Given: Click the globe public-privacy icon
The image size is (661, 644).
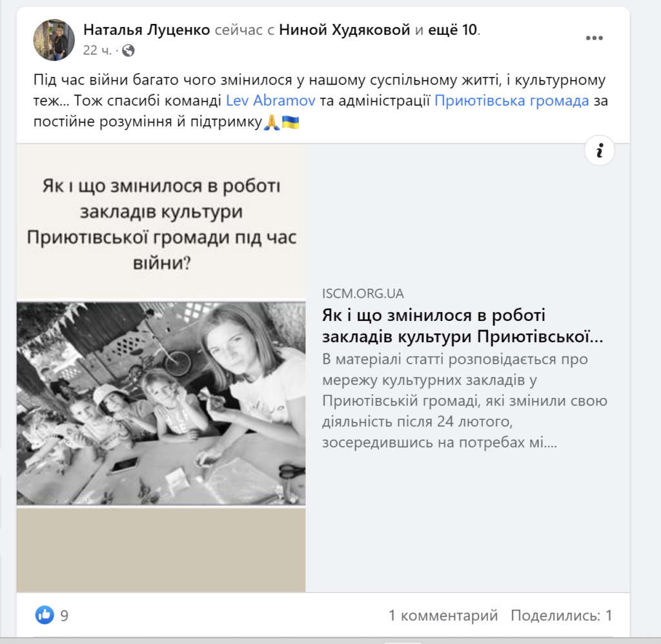Looking at the screenshot, I should tap(128, 50).
